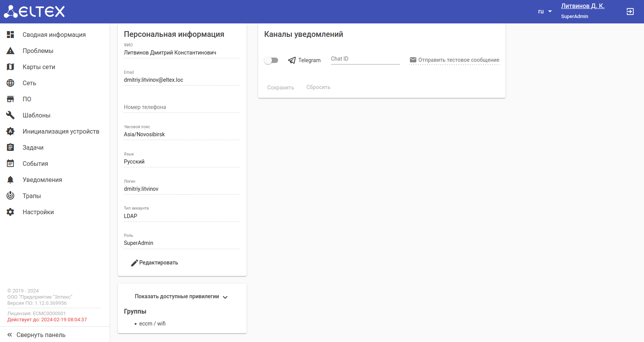Click the wrench icon for Шаблоны
The width and height of the screenshot is (644, 342).
coord(10,115)
